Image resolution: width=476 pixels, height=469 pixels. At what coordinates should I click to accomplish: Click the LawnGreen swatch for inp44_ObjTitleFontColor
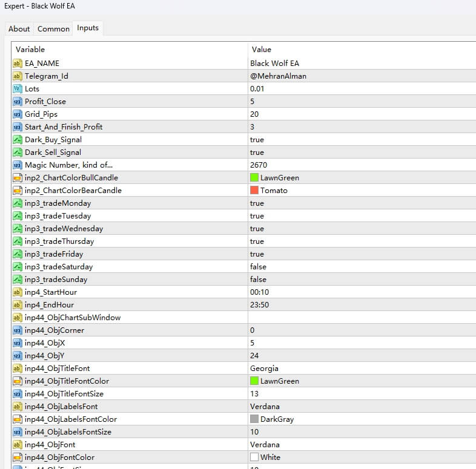254,381
